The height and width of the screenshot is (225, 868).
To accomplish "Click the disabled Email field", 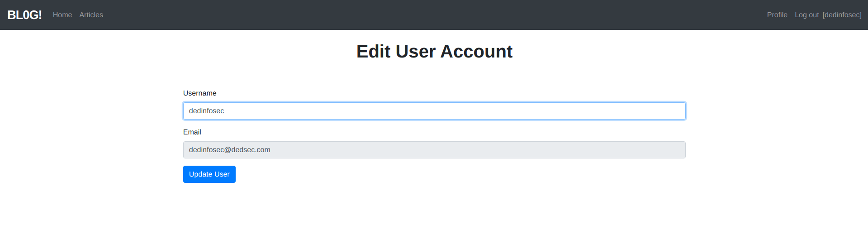I will pos(434,150).
